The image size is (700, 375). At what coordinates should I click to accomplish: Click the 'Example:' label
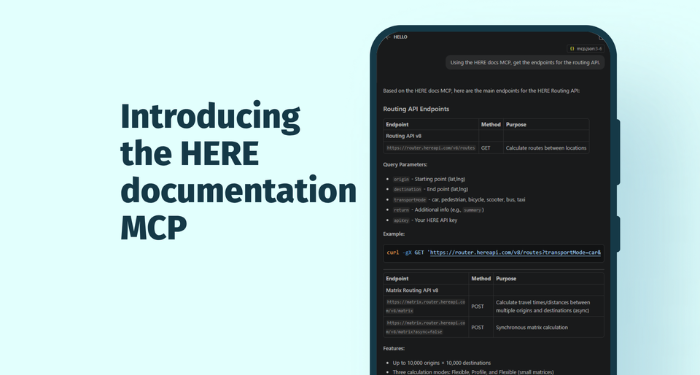[x=394, y=234]
